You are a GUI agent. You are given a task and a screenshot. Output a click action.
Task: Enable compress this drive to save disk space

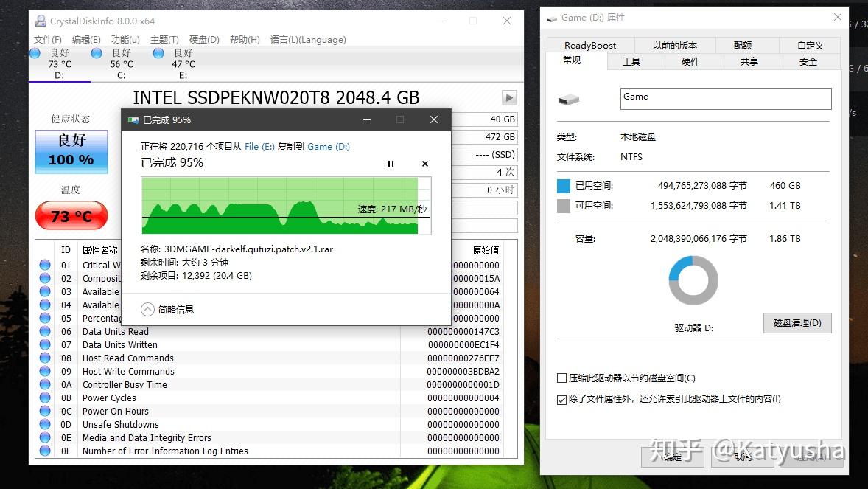(x=561, y=378)
